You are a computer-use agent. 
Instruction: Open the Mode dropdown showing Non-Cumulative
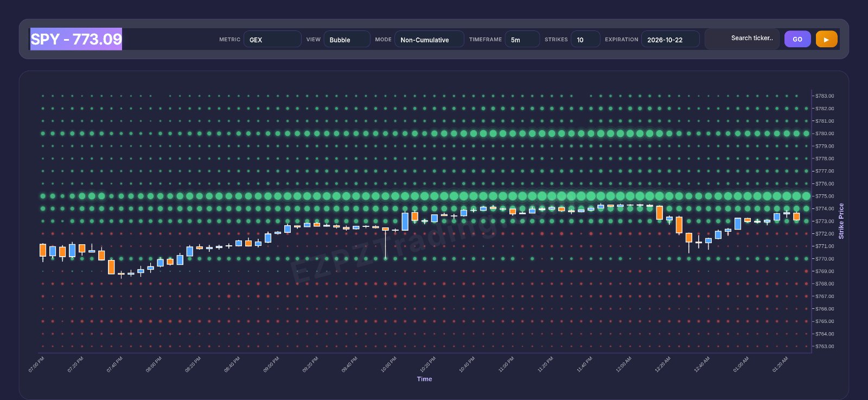pyautogui.click(x=429, y=39)
